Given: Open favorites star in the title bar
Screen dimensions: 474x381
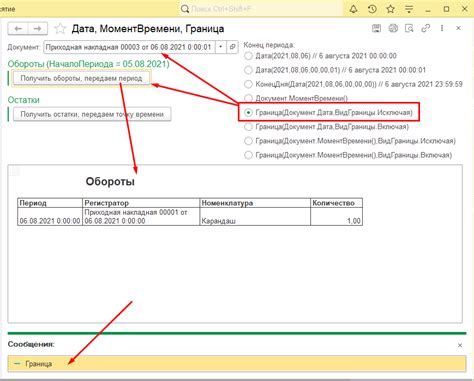Looking at the screenshot, I should click(x=390, y=9).
